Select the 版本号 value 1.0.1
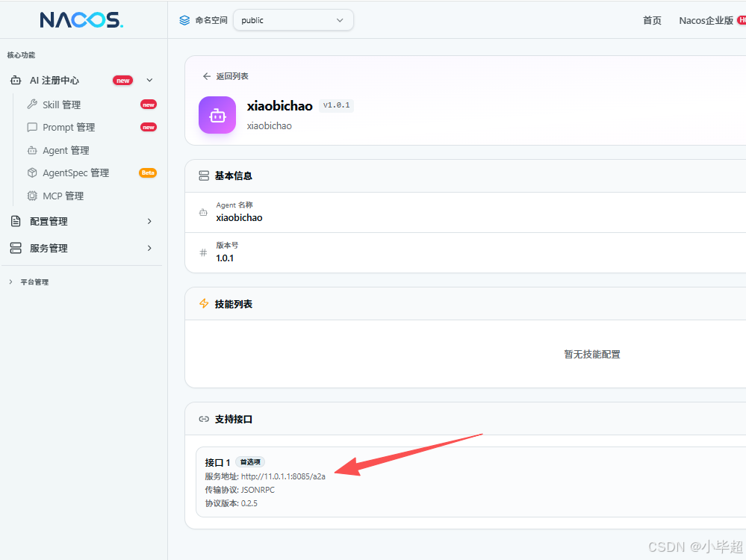The width and height of the screenshot is (746, 560). pyautogui.click(x=225, y=258)
